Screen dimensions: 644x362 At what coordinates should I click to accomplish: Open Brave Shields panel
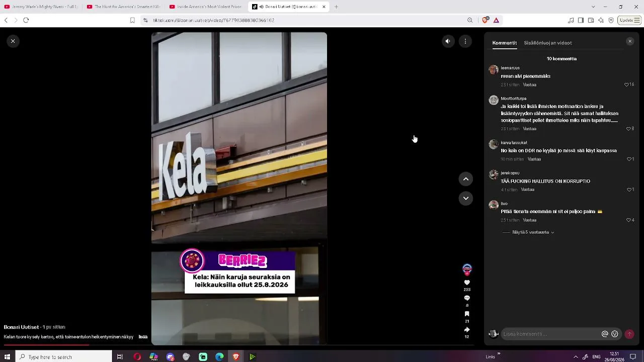pyautogui.click(x=485, y=20)
